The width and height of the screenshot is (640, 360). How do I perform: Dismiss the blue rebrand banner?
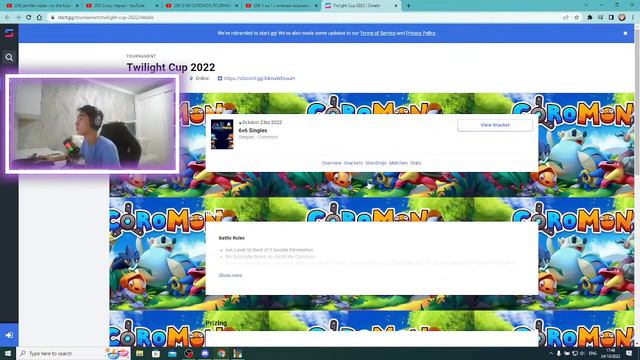(x=625, y=33)
